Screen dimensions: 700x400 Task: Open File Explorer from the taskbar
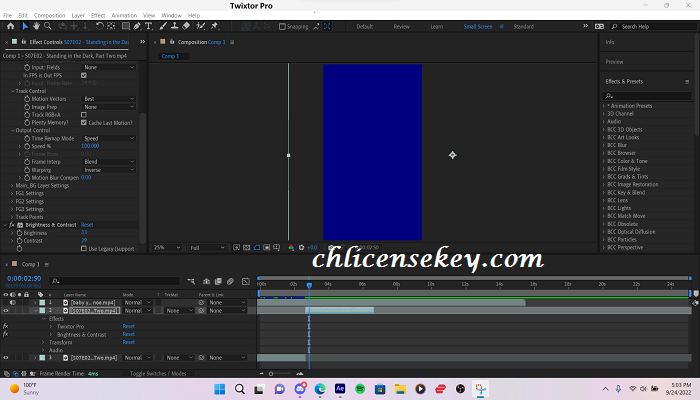click(400, 389)
